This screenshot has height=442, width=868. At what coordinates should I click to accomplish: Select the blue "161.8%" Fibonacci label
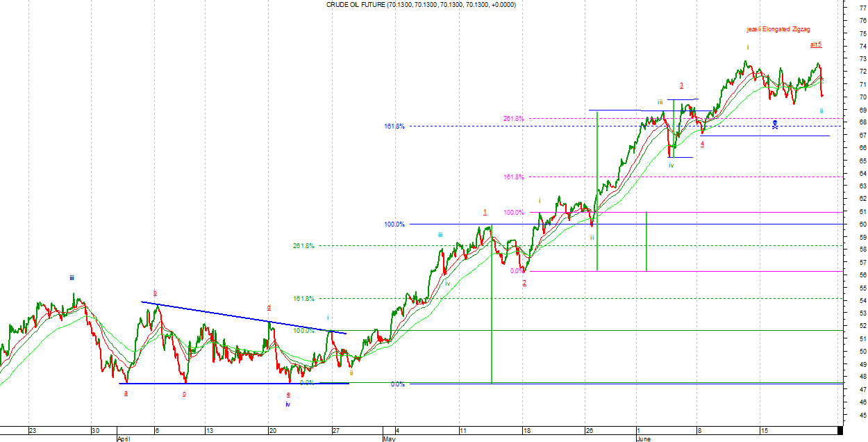(394, 126)
